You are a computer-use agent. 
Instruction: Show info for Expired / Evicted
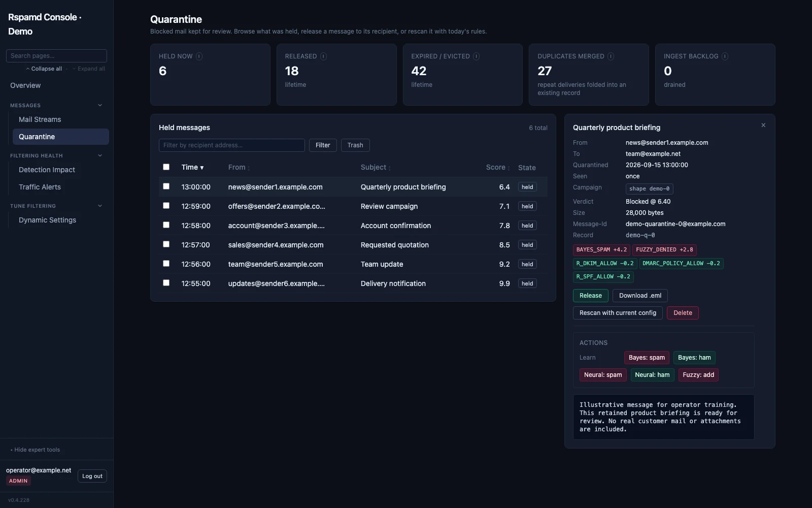coord(476,56)
